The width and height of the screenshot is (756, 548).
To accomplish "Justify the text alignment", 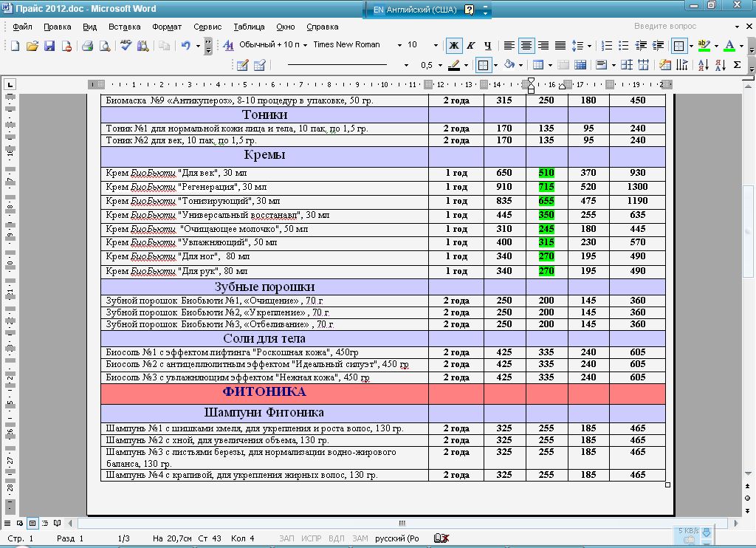I will pos(560,45).
